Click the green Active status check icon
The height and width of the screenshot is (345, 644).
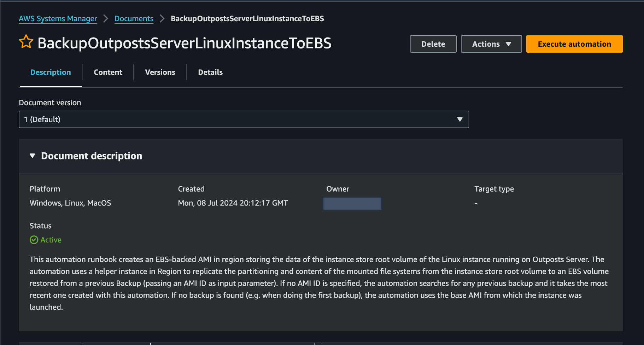(x=34, y=240)
